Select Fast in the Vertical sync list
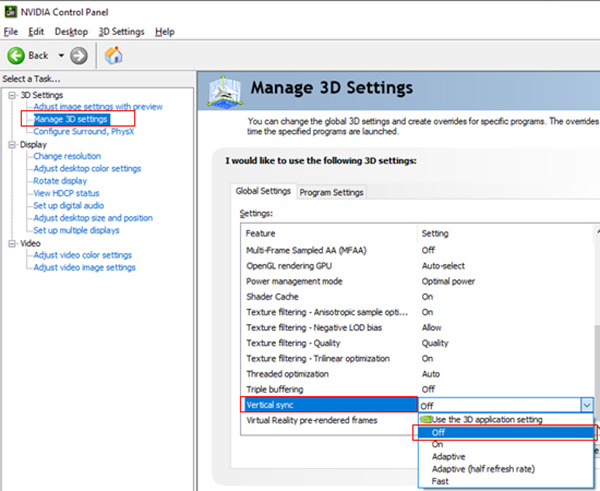The height and width of the screenshot is (491, 600). click(442, 481)
